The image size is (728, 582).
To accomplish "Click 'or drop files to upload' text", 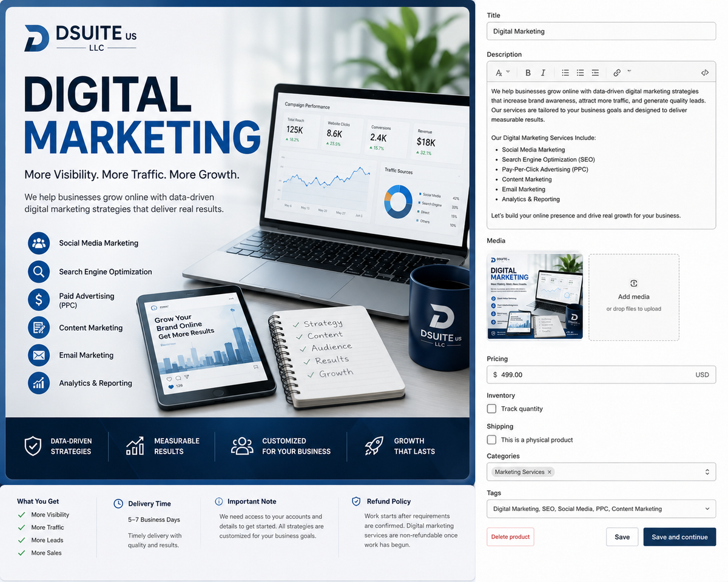I will pyautogui.click(x=634, y=309).
